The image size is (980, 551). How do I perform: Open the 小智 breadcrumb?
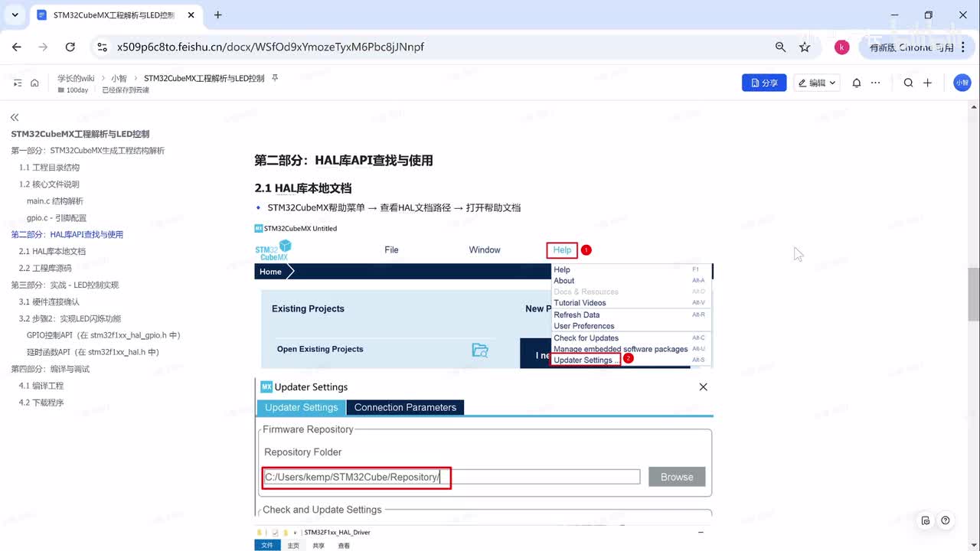coord(119,78)
